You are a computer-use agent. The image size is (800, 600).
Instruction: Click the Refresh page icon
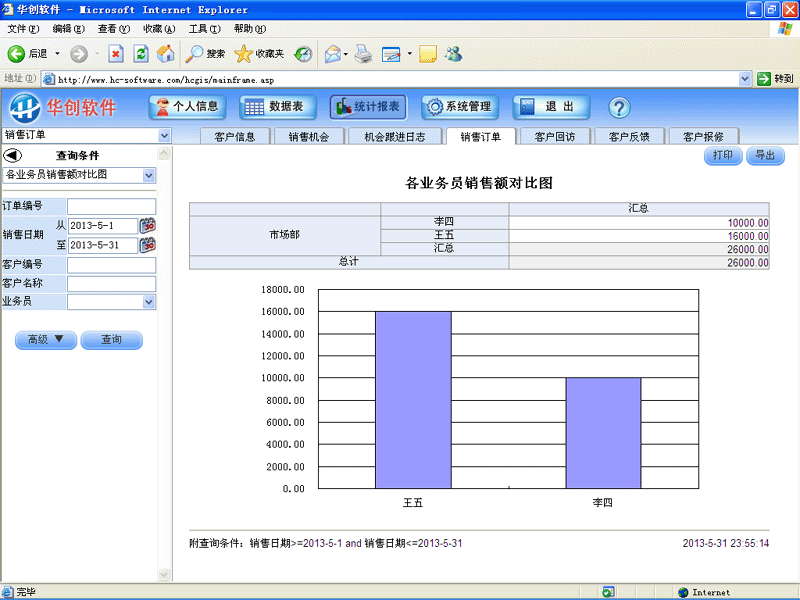(x=141, y=54)
